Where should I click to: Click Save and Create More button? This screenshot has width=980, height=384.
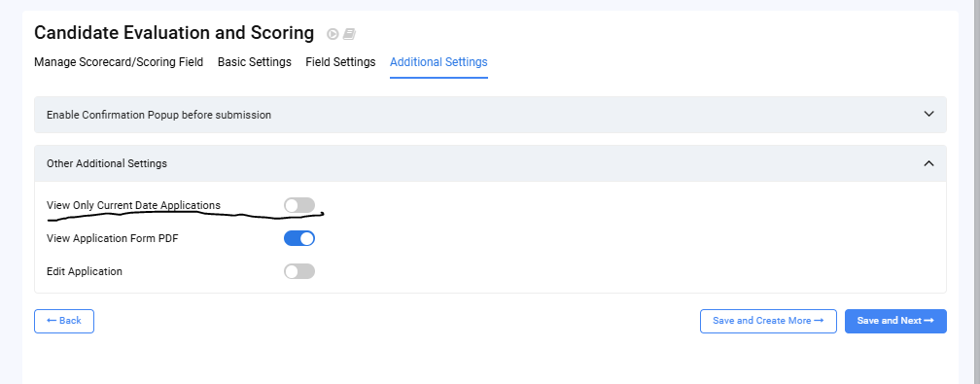(768, 321)
